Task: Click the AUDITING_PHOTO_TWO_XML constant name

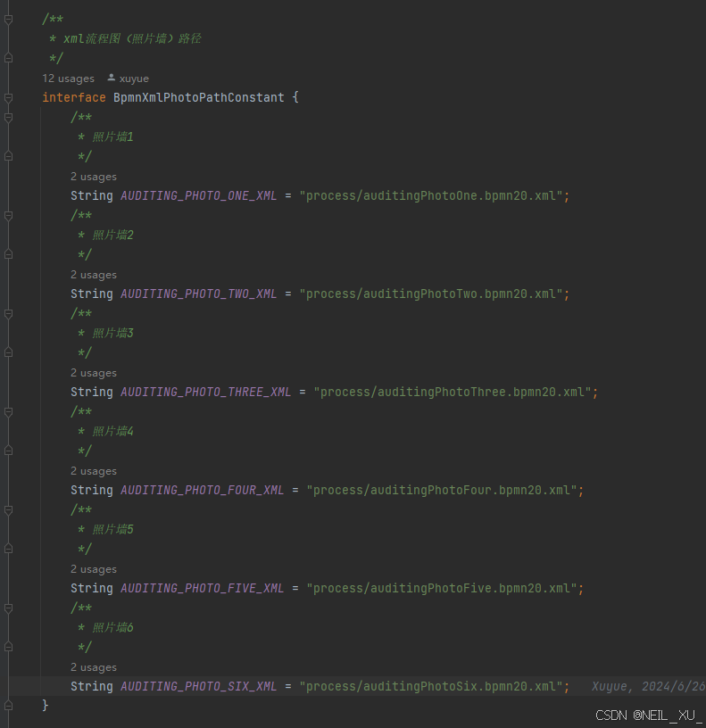Action: tap(198, 294)
